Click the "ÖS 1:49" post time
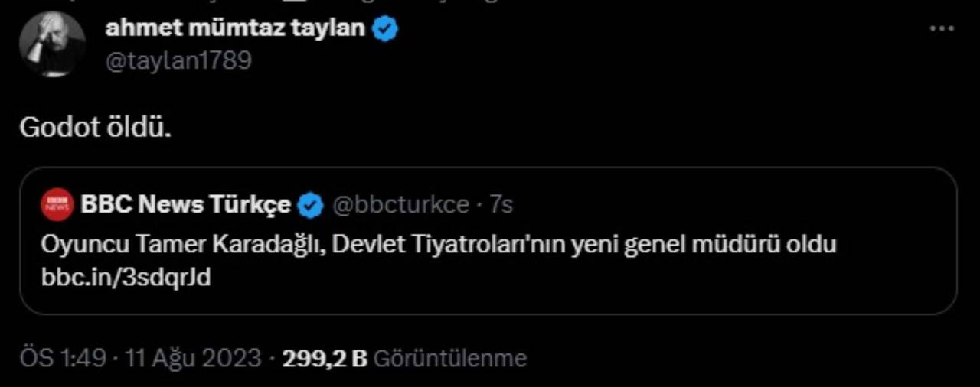 click(x=63, y=358)
